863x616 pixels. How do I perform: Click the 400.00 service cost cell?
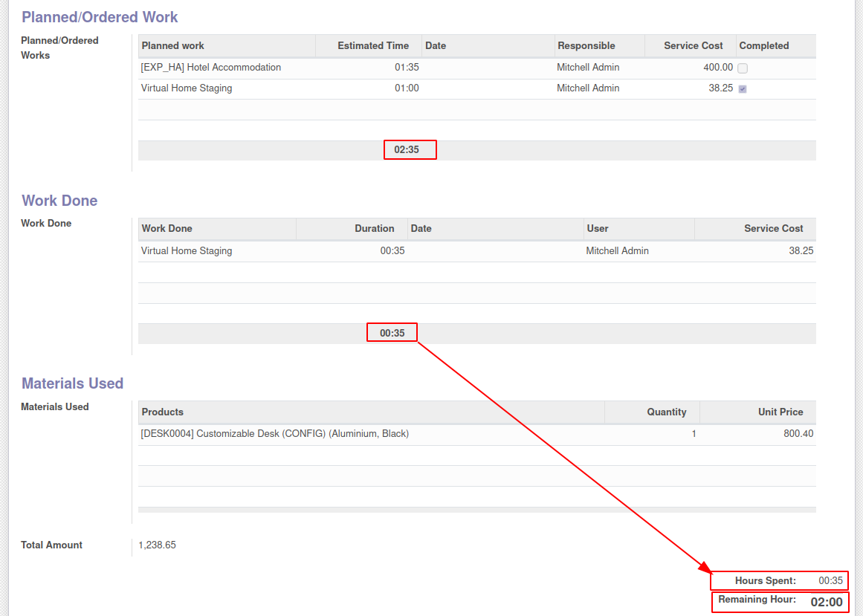pyautogui.click(x=718, y=67)
